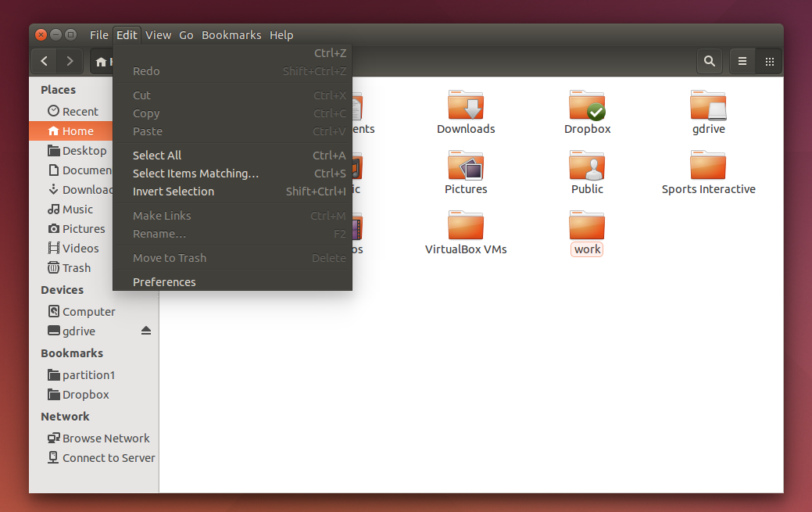Viewport: 812px width, 512px height.
Task: Select the partition1 bookmark
Action: point(85,374)
